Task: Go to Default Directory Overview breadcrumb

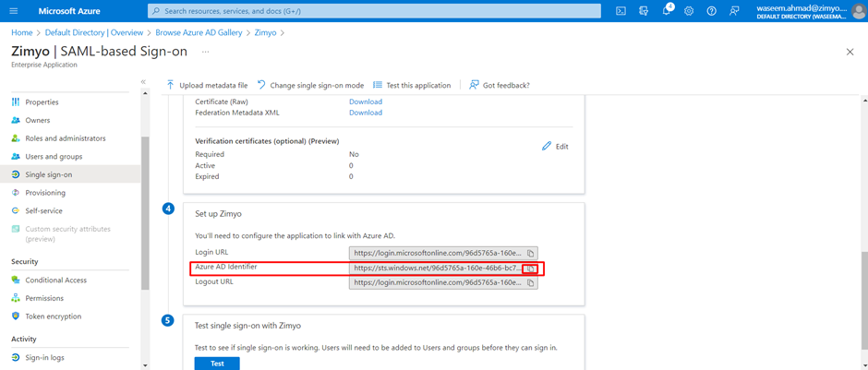Action: pos(94,32)
